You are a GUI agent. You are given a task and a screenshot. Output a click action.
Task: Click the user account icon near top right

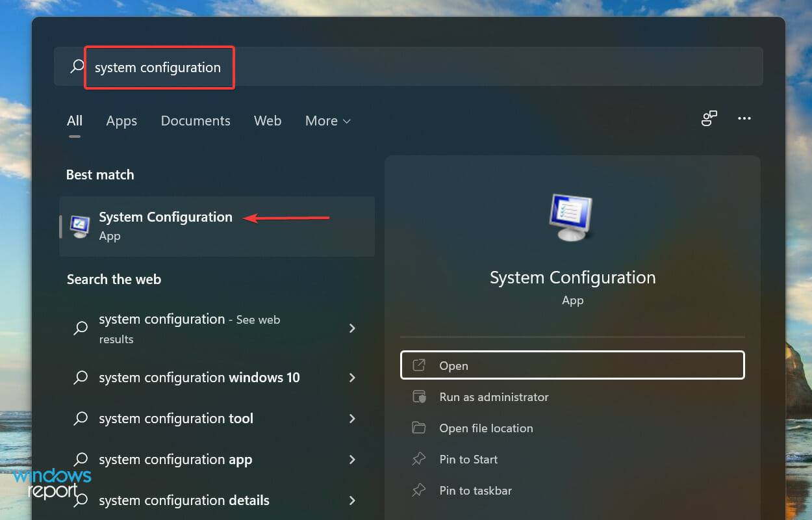coord(709,118)
